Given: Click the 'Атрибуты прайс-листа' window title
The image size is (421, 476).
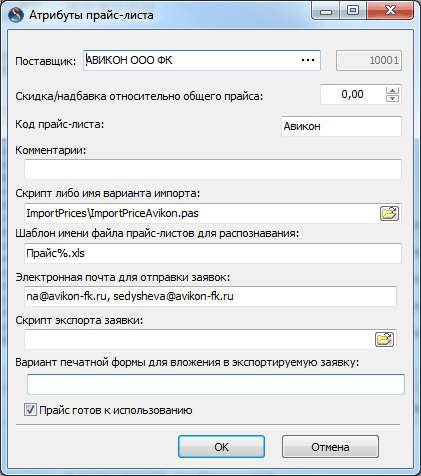Looking at the screenshot, I should pyautogui.click(x=91, y=15).
